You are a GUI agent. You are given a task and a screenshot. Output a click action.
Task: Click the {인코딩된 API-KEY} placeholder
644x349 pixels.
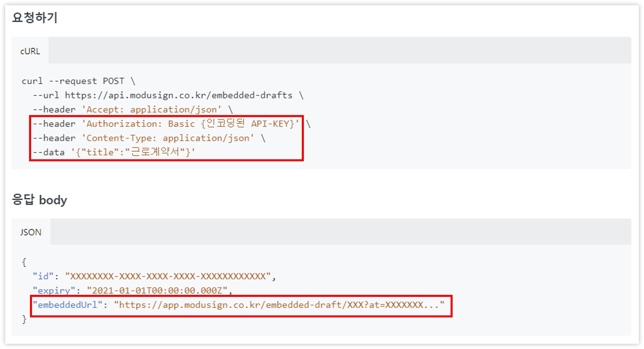pos(248,124)
